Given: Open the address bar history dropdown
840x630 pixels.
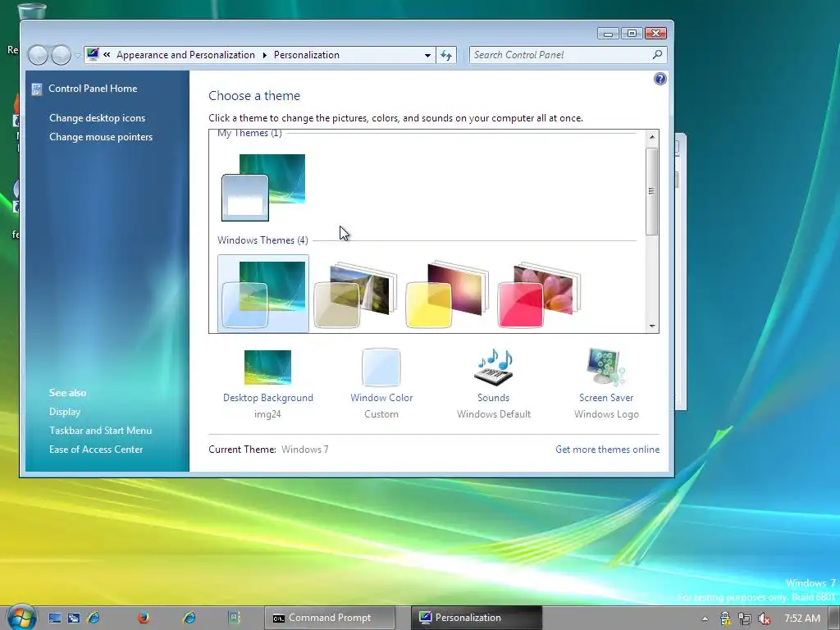Looking at the screenshot, I should (x=427, y=55).
